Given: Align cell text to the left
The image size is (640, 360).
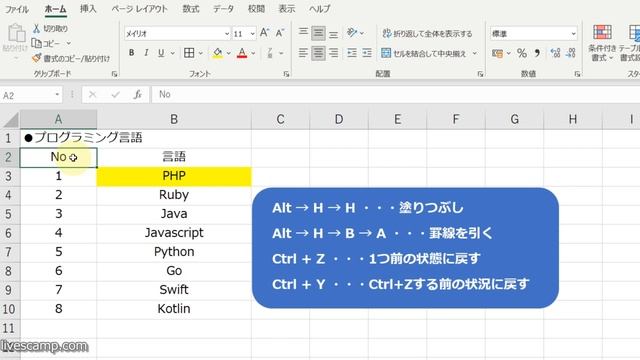Looking at the screenshot, I should point(303,53).
